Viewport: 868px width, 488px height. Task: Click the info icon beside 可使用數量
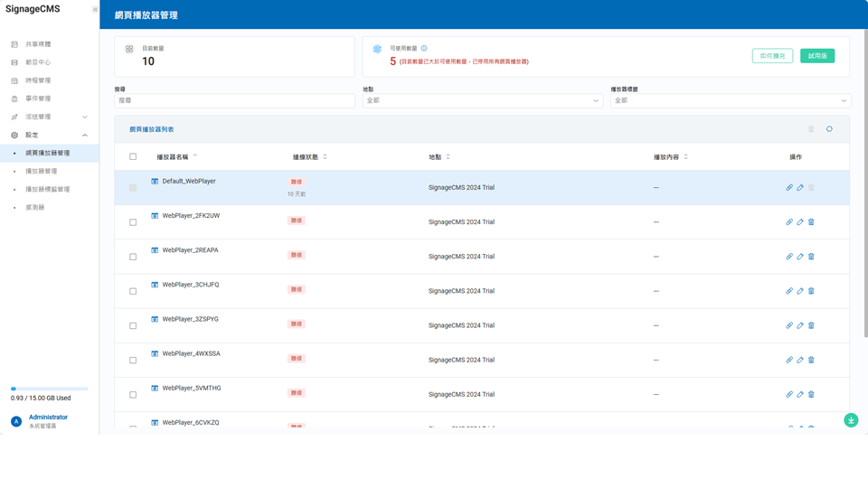424,49
